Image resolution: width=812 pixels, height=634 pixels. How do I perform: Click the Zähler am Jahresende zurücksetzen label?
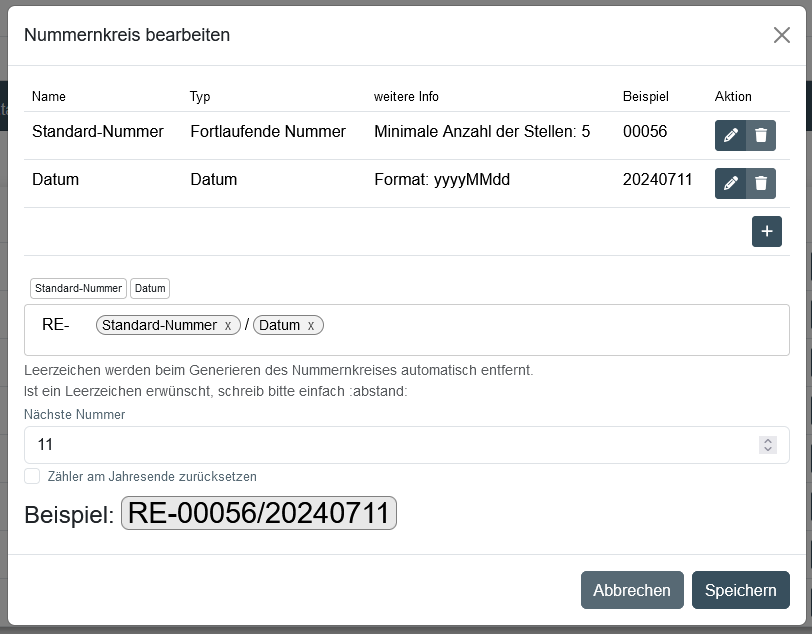(x=152, y=477)
